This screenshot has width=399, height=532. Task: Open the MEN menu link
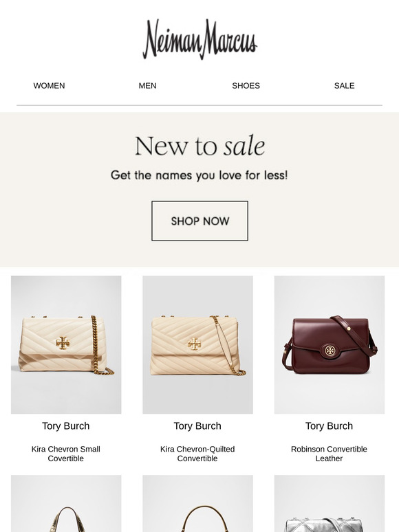tap(147, 86)
